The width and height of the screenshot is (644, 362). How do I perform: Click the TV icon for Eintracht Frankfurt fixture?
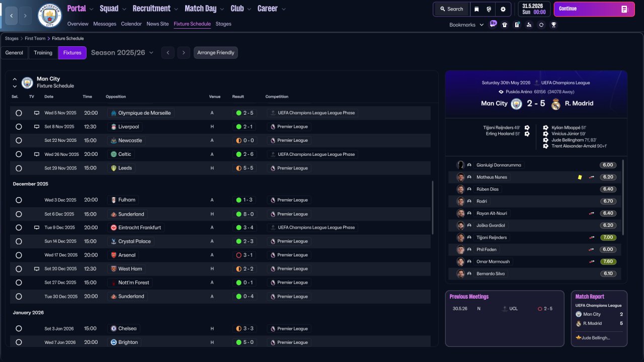37,228
